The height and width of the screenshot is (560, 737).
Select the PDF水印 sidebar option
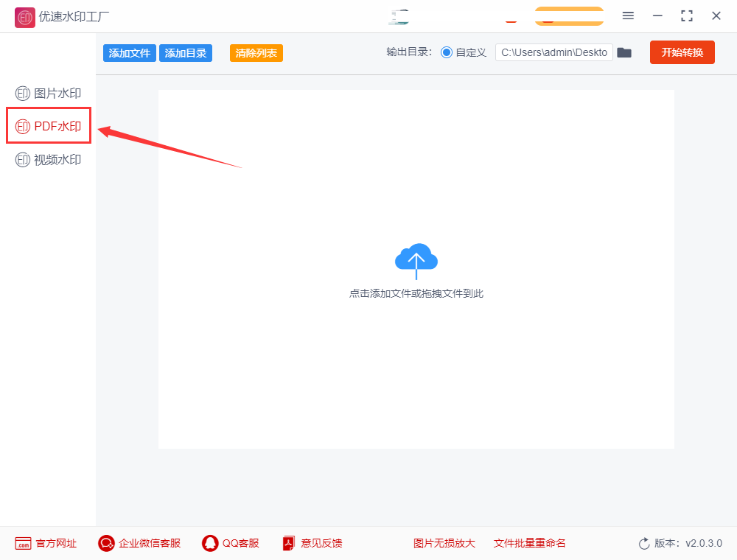(48, 127)
